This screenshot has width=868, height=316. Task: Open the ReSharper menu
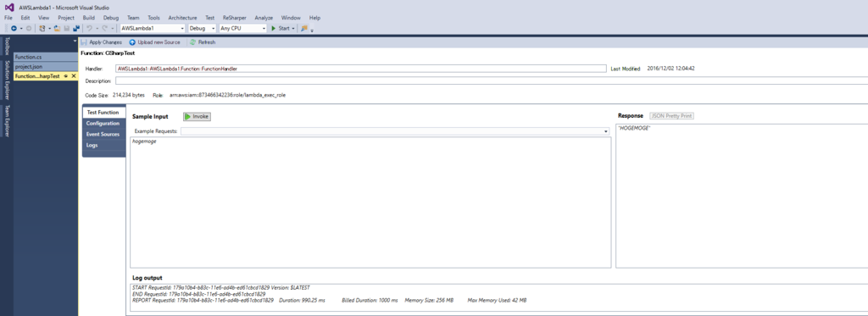click(x=235, y=18)
